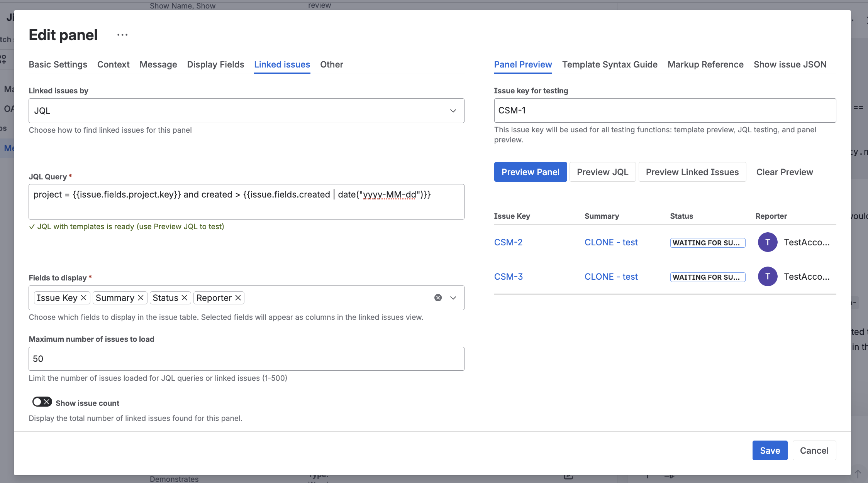Click the Save button
This screenshot has width=868, height=483.
click(770, 451)
